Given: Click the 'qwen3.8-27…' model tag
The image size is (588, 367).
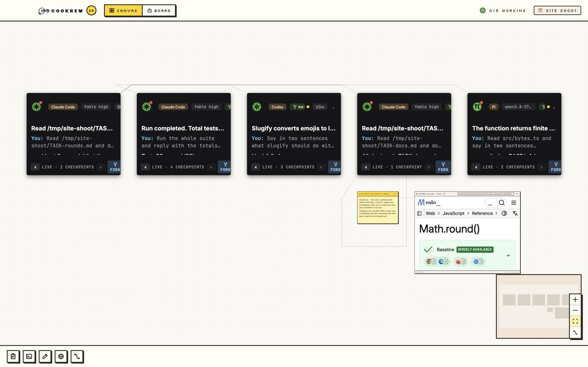Looking at the screenshot, I should coord(518,107).
